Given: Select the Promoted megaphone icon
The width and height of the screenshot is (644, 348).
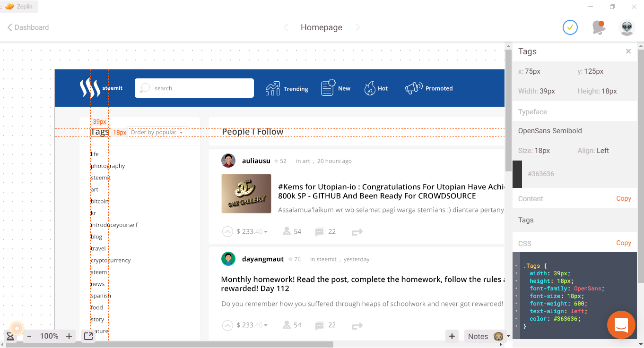Looking at the screenshot, I should 414,88.
